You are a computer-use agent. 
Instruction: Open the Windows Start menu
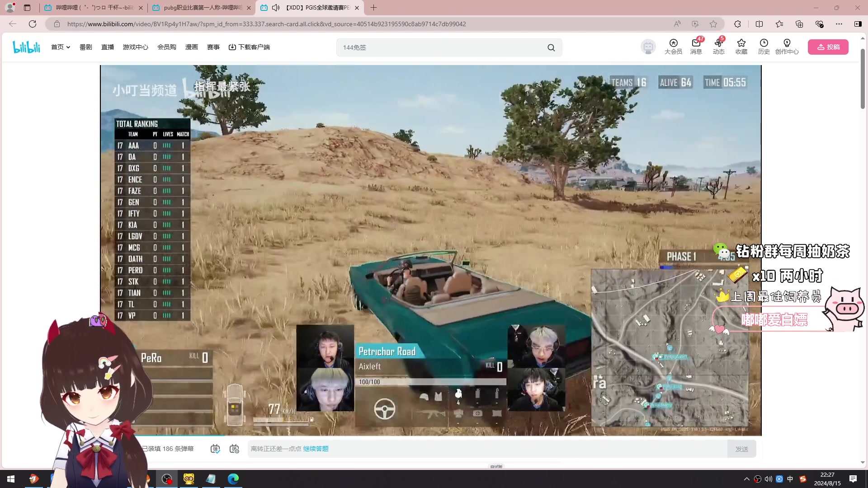pyautogui.click(x=11, y=479)
